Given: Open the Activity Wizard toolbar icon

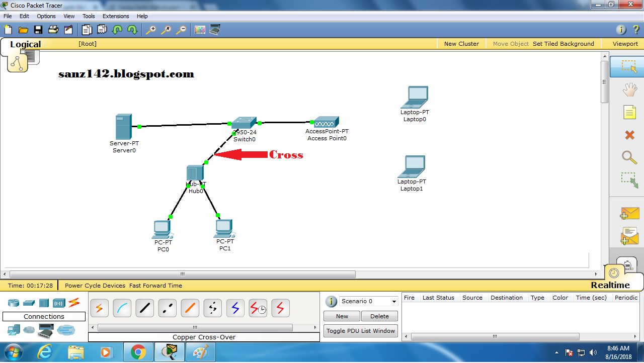Looking at the screenshot, I should tap(68, 30).
